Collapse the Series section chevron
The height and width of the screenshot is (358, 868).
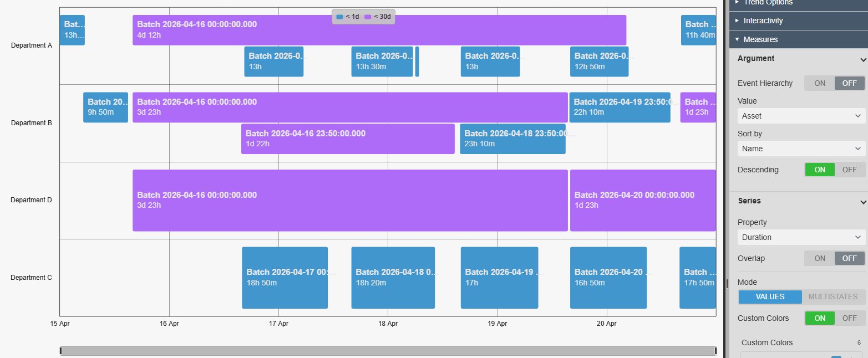coord(863,202)
